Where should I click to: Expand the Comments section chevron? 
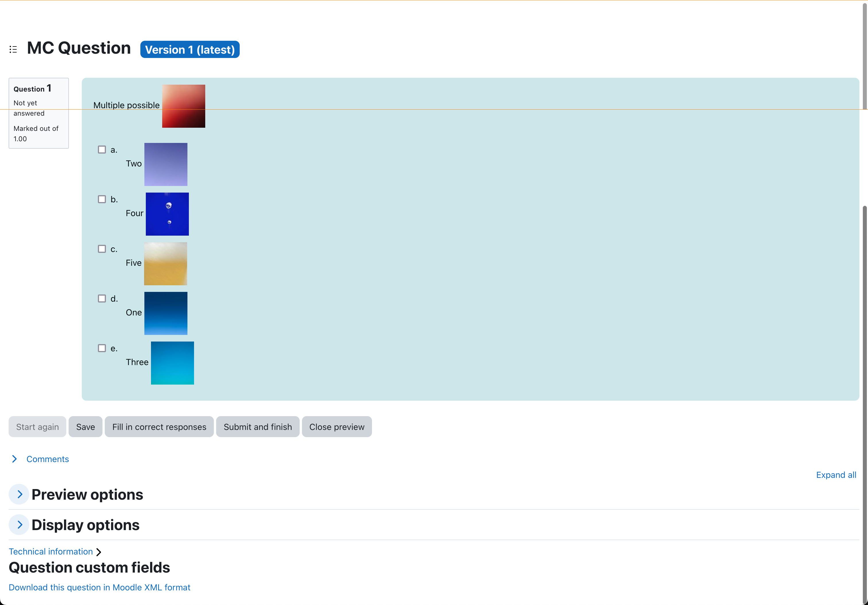(14, 459)
